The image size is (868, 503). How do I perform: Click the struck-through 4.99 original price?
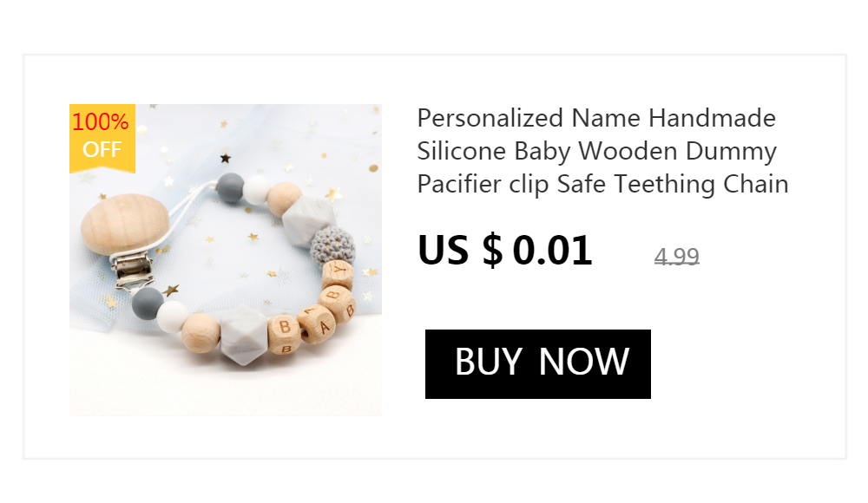tap(676, 256)
